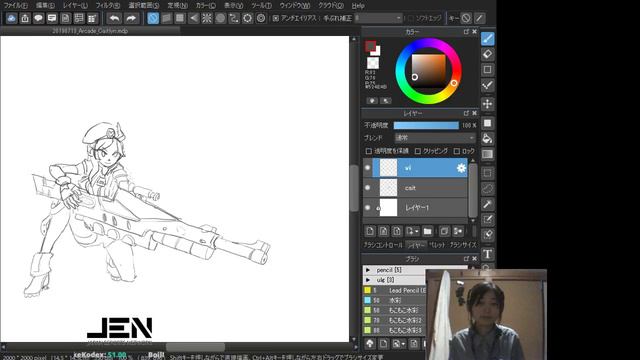Enable the radial snap icon

[207, 18]
